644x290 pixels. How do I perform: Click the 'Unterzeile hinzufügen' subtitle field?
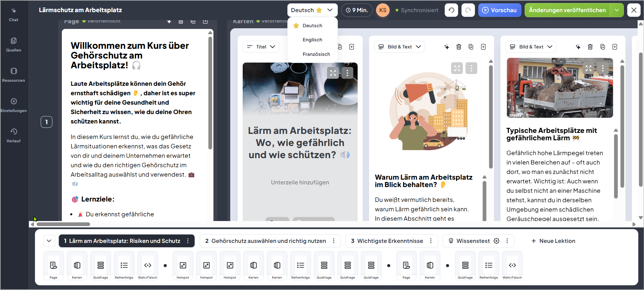[300, 182]
